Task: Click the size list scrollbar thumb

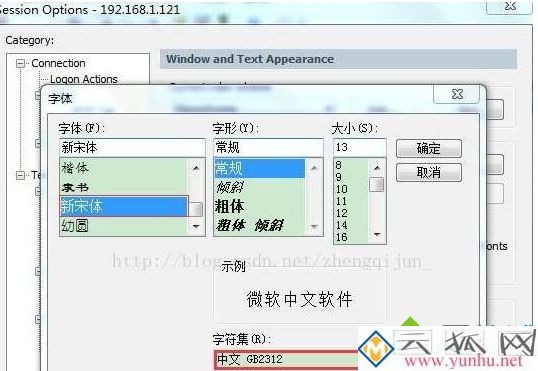Action: pyautogui.click(x=377, y=184)
